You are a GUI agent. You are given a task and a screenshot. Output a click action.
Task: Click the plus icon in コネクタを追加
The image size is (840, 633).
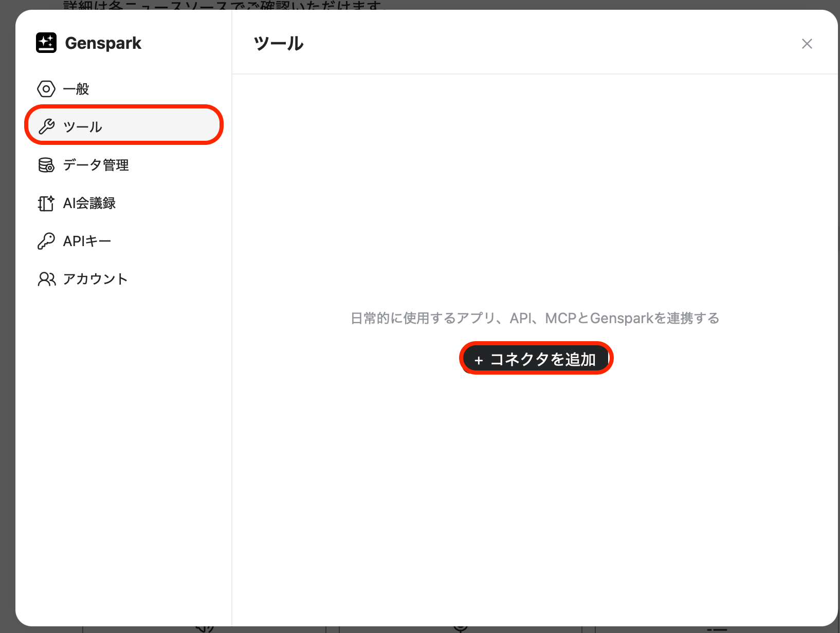(479, 360)
